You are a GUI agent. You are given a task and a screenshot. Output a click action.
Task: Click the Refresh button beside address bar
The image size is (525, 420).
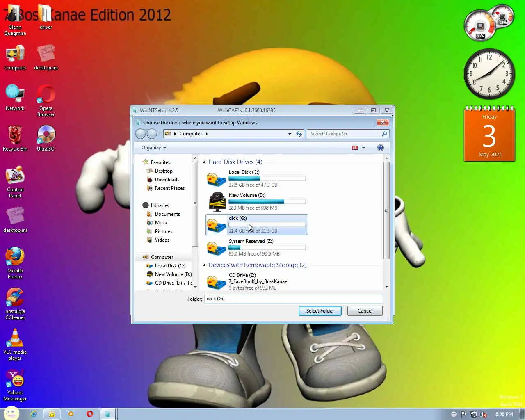click(x=299, y=134)
